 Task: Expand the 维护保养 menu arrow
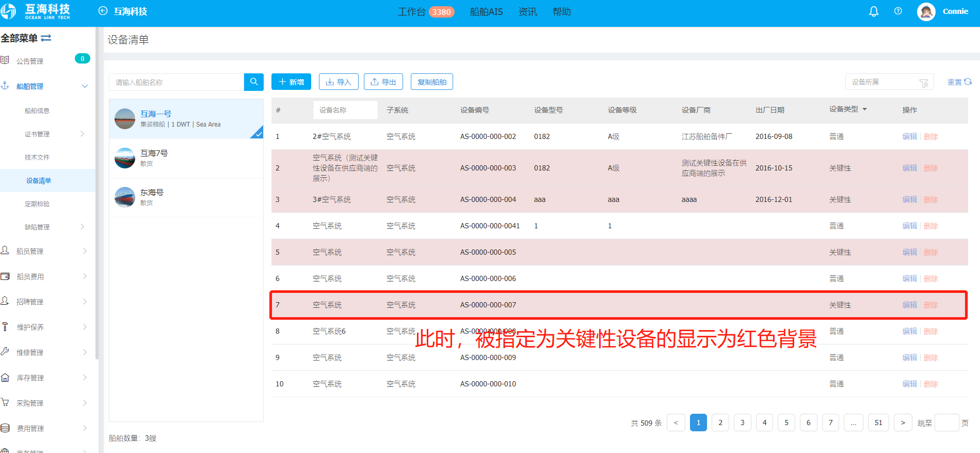coord(85,327)
